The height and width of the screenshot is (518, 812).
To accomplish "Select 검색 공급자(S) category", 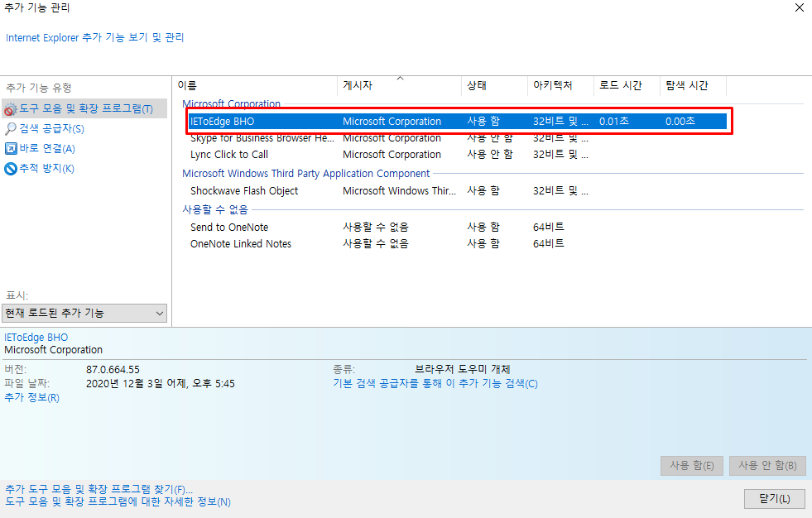I will pos(52,128).
